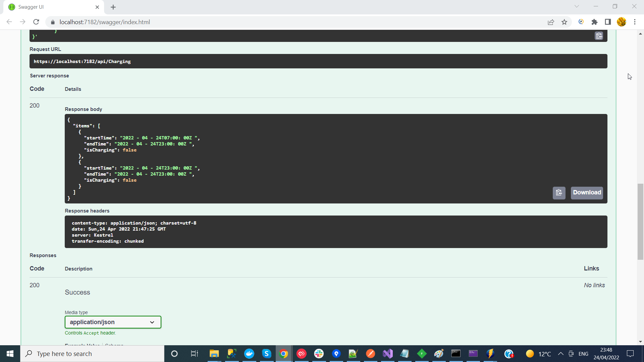The width and height of the screenshot is (644, 362).
Task: Open the weather 12°C widget
Action: pyautogui.click(x=538, y=354)
